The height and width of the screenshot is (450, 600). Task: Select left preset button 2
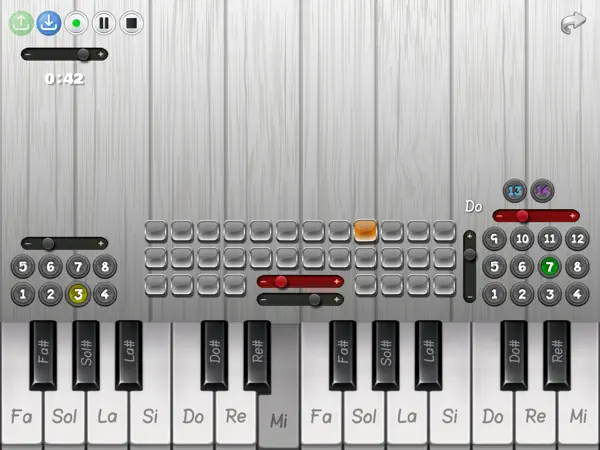click(51, 294)
